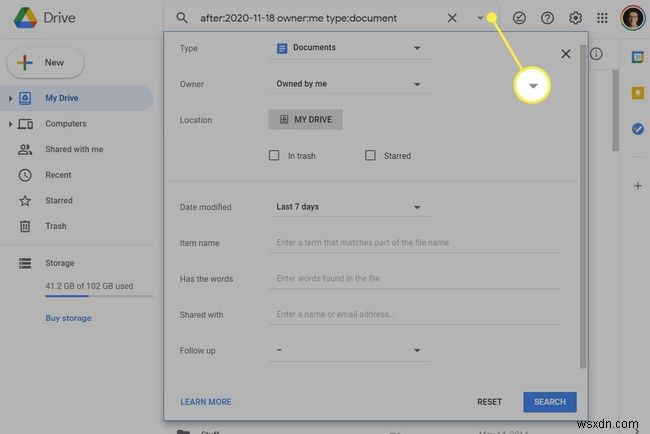Click the Storage sidebar item
Viewport: 650px width, 434px height.
click(59, 263)
